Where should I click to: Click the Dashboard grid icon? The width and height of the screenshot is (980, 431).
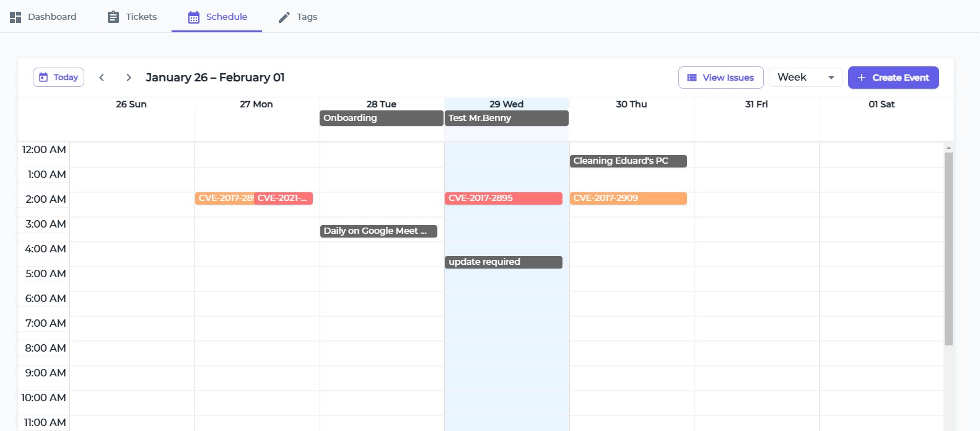pyautogui.click(x=15, y=17)
